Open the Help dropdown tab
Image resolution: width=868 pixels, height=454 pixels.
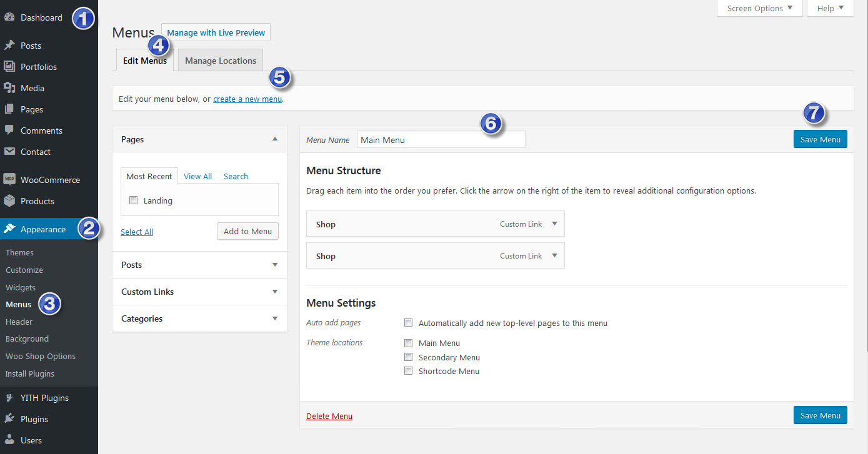pyautogui.click(x=831, y=8)
